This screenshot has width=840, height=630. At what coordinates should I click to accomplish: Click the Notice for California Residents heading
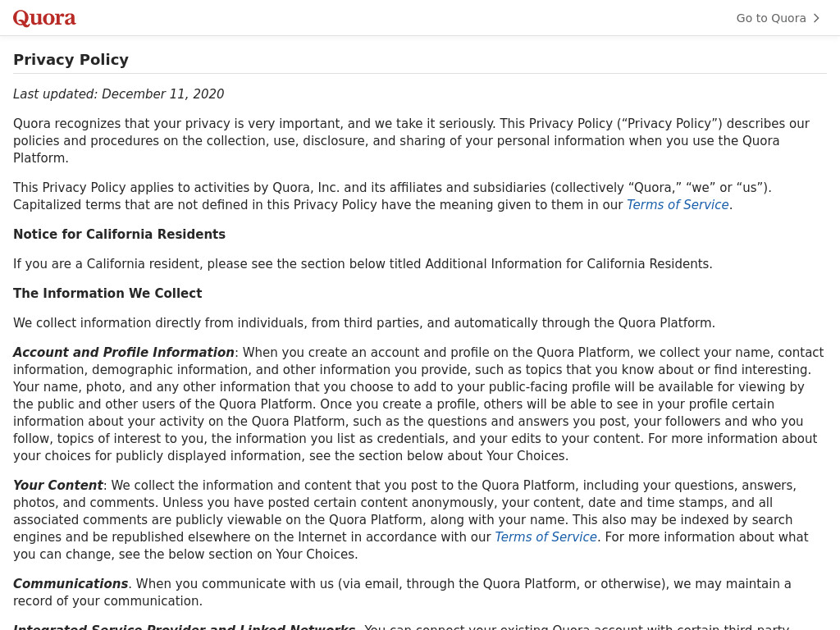tap(119, 234)
